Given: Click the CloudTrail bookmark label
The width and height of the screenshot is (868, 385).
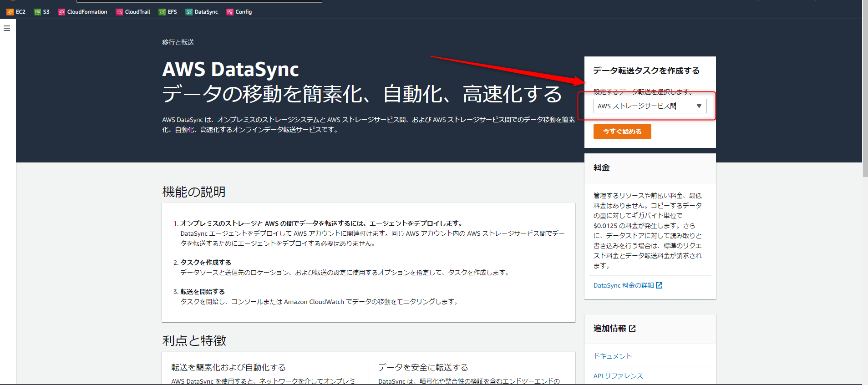Looking at the screenshot, I should pyautogui.click(x=137, y=12).
